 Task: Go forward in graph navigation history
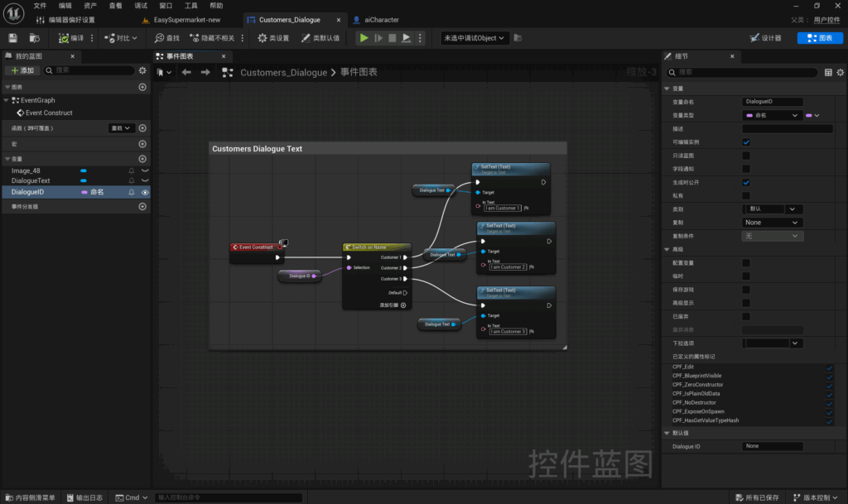point(205,72)
